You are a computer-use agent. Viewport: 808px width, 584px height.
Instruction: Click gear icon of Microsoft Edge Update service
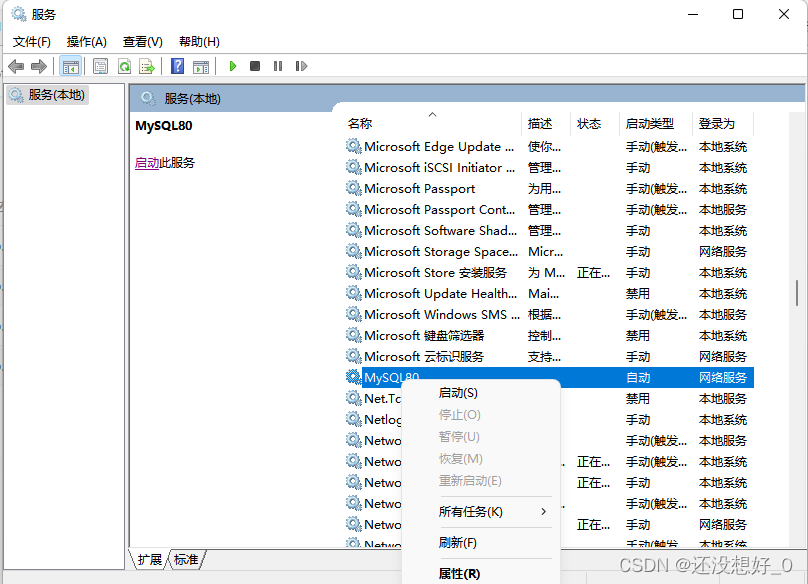(x=354, y=146)
